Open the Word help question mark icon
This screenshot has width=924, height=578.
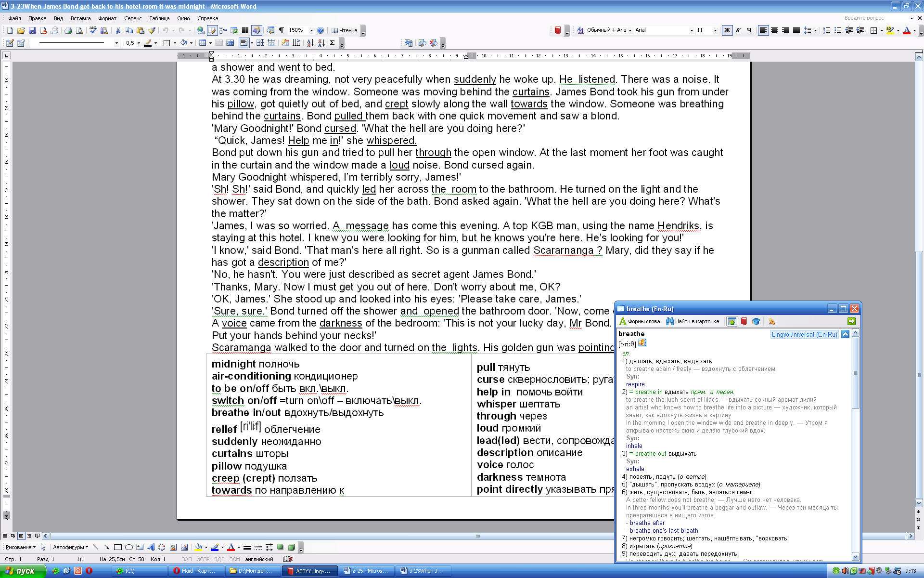pyautogui.click(x=321, y=30)
